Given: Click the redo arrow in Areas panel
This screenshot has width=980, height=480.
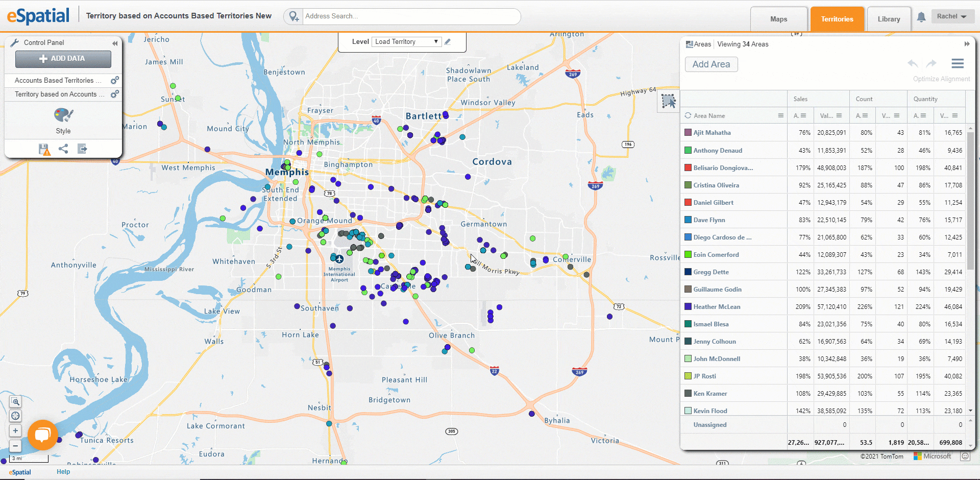Looking at the screenshot, I should tap(932, 64).
